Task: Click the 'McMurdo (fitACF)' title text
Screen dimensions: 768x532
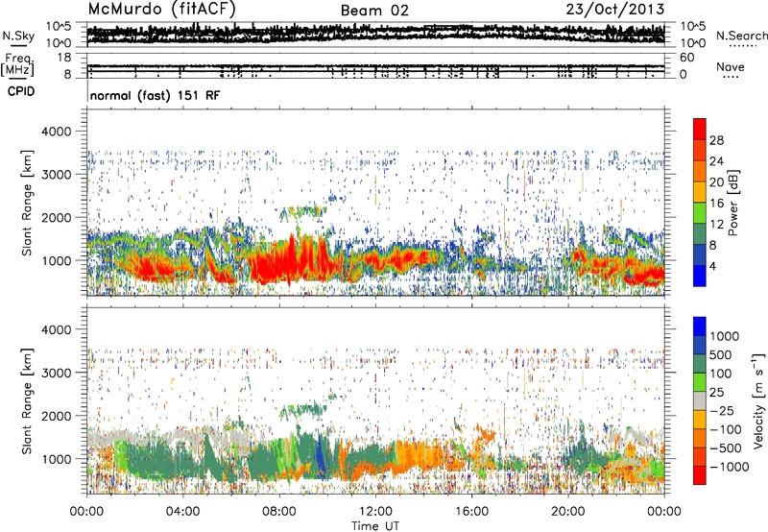Action: 161,10
